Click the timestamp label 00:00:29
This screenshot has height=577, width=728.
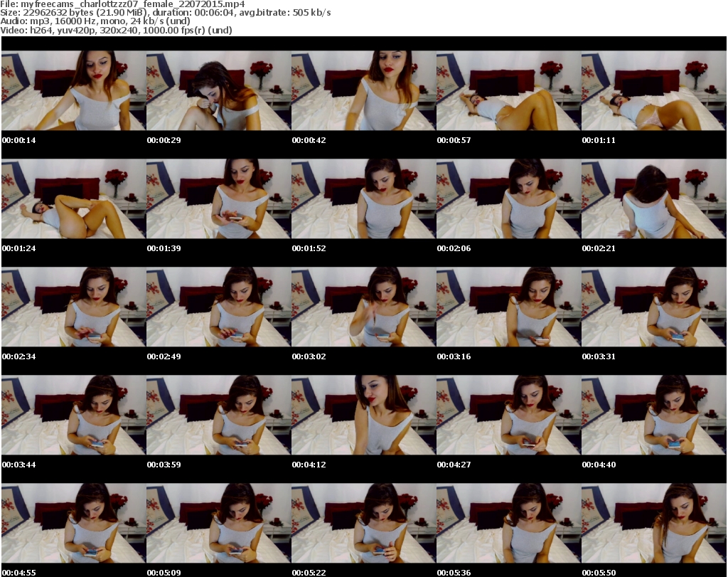click(164, 140)
